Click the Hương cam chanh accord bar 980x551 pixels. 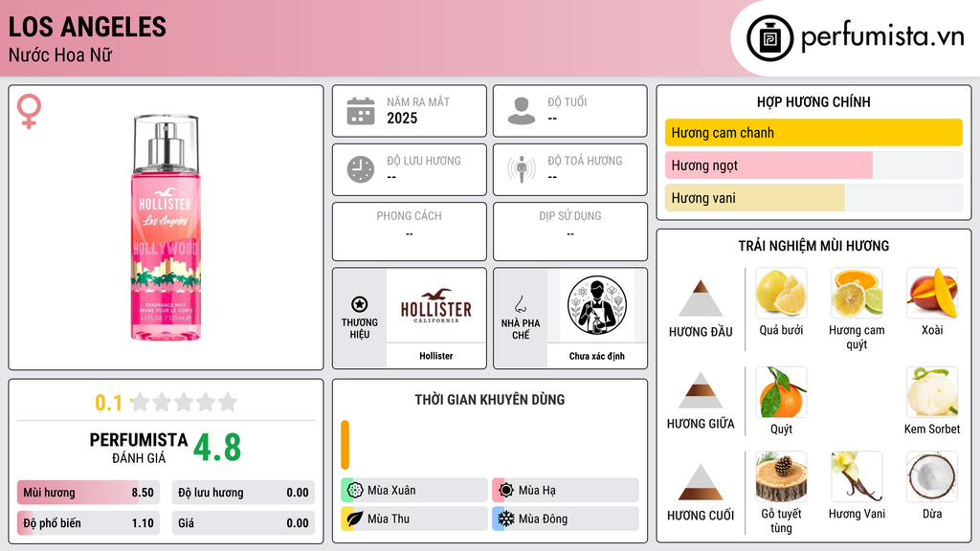[813, 132]
